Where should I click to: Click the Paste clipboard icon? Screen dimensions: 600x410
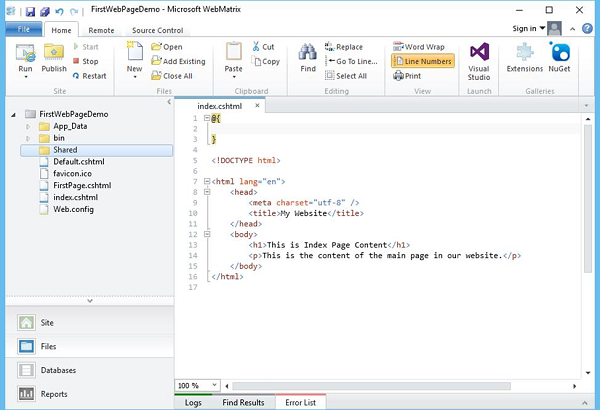tap(233, 52)
